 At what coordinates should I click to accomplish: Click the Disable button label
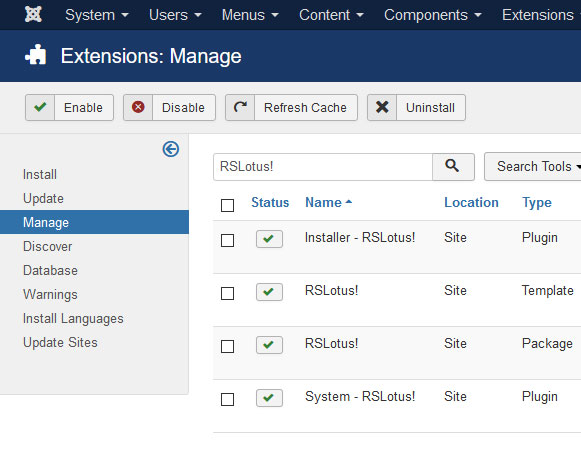pyautogui.click(x=183, y=107)
